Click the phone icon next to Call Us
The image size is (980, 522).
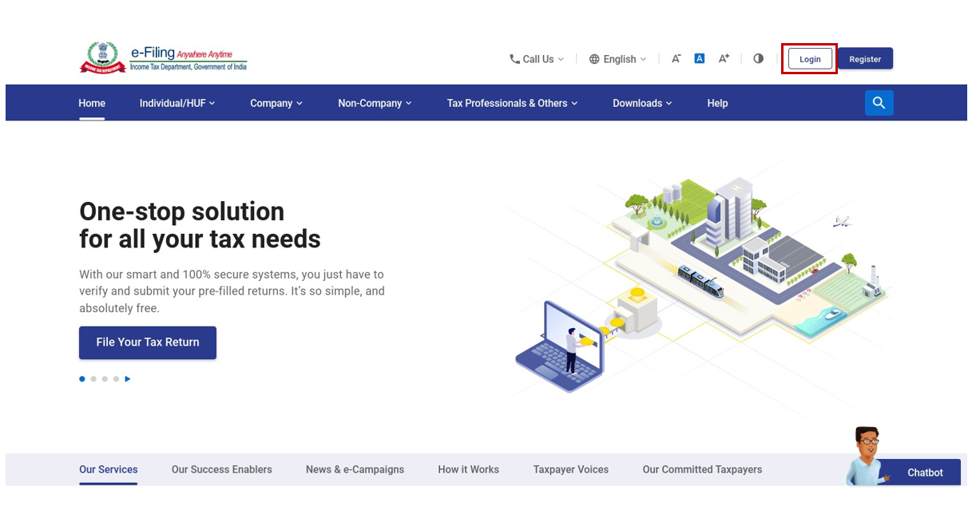click(x=514, y=58)
